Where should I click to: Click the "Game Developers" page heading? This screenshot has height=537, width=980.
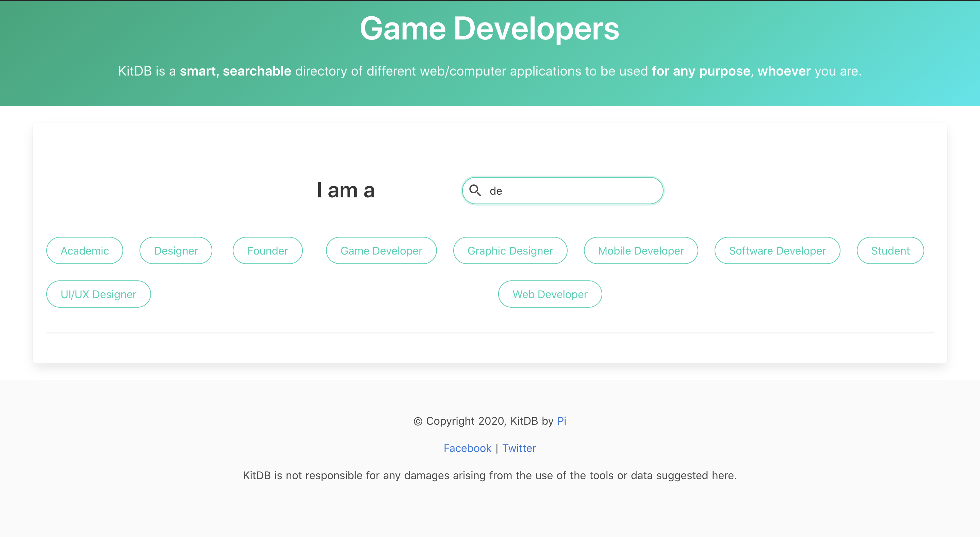coord(490,29)
